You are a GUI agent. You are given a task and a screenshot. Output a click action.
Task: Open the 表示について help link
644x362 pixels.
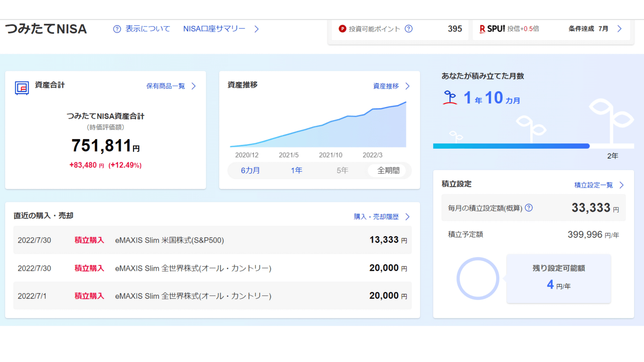tap(147, 29)
